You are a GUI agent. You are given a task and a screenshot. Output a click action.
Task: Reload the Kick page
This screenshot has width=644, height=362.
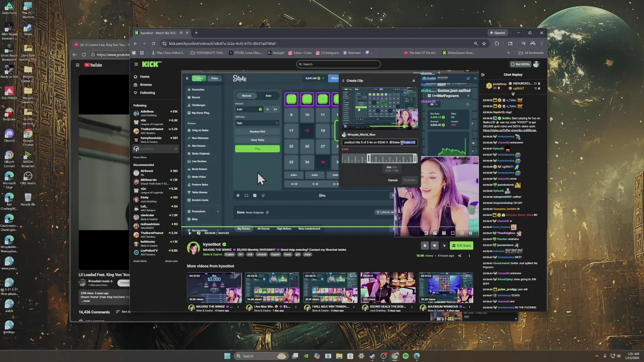153,43
